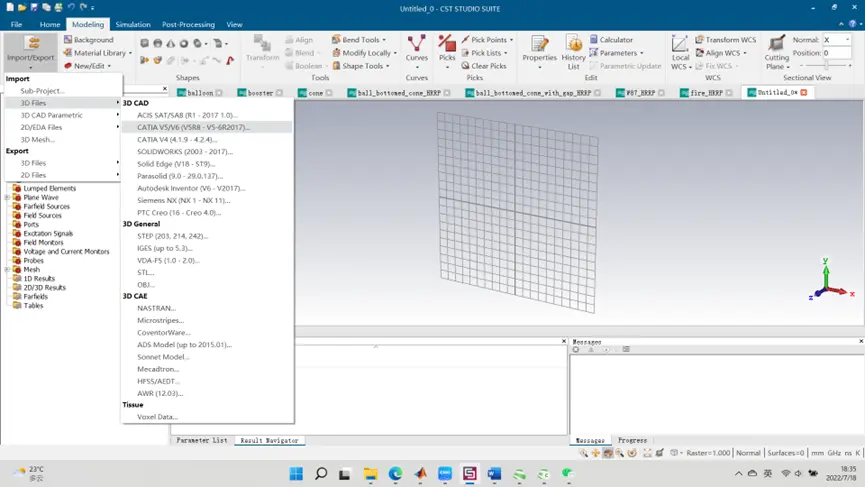Switch to the Simulation ribbon tab

click(x=133, y=24)
